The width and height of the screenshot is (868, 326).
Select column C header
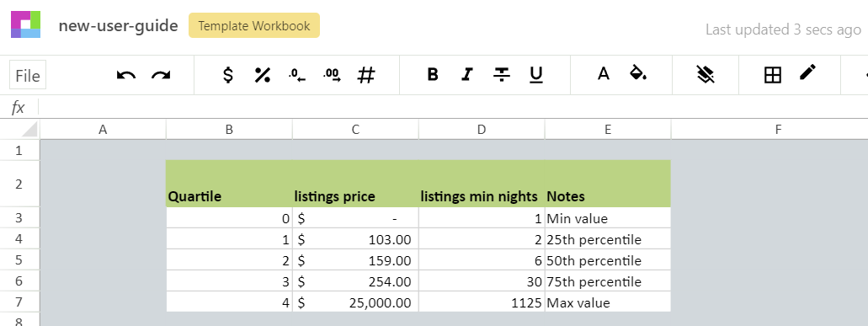[x=355, y=130]
